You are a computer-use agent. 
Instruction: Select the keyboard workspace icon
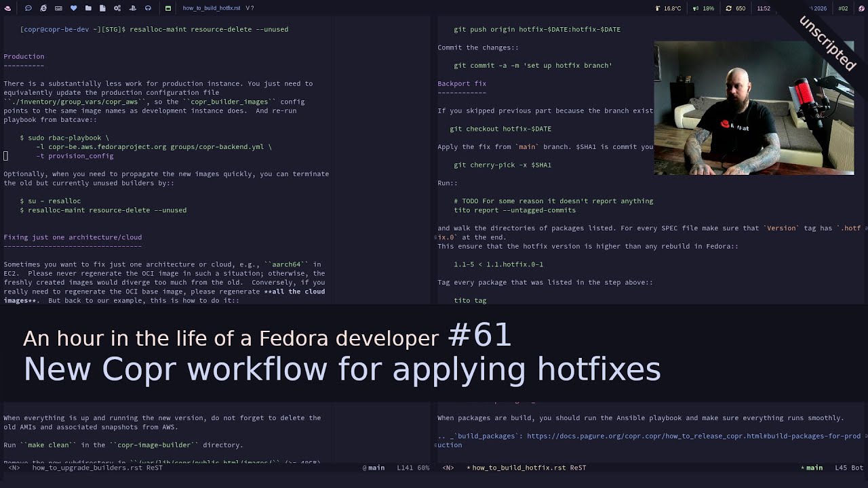58,8
